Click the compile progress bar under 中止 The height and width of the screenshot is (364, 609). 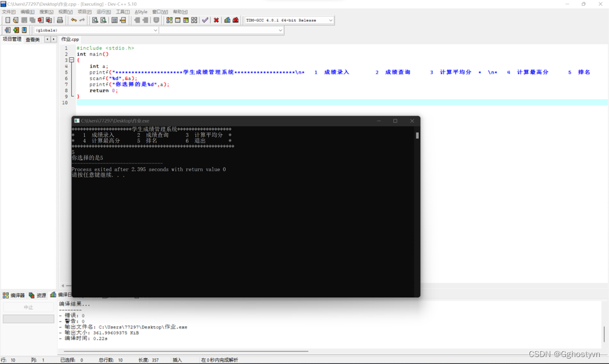(28, 319)
